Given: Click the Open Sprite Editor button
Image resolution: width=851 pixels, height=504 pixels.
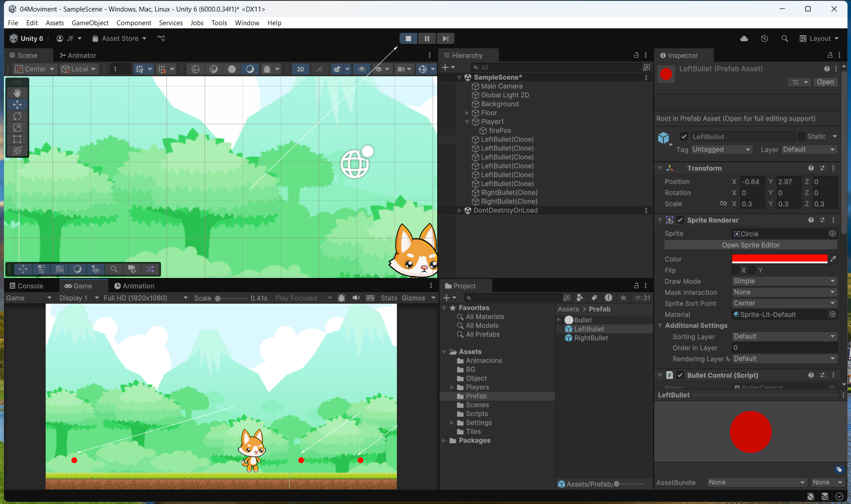Looking at the screenshot, I should [x=750, y=245].
